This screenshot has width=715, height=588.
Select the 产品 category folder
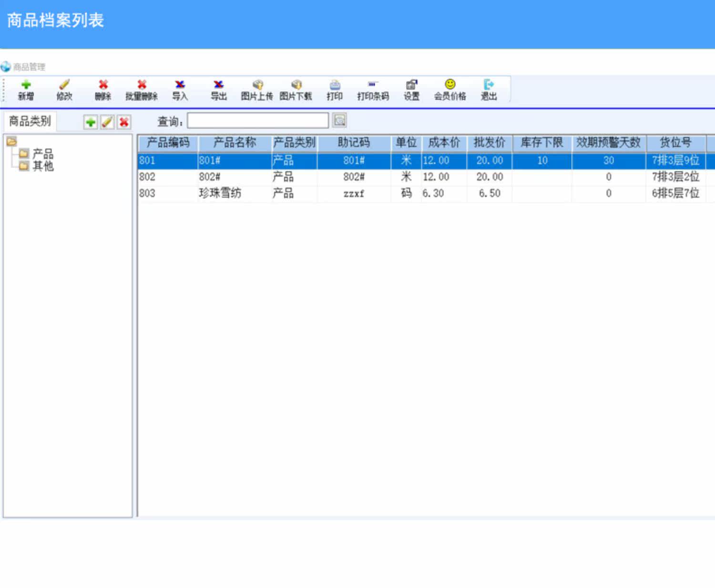pyautogui.click(x=24, y=154)
